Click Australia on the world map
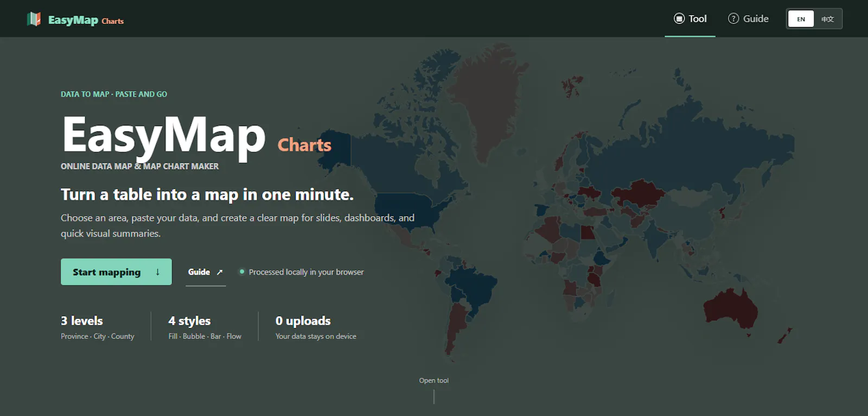868x416 pixels. [x=730, y=310]
